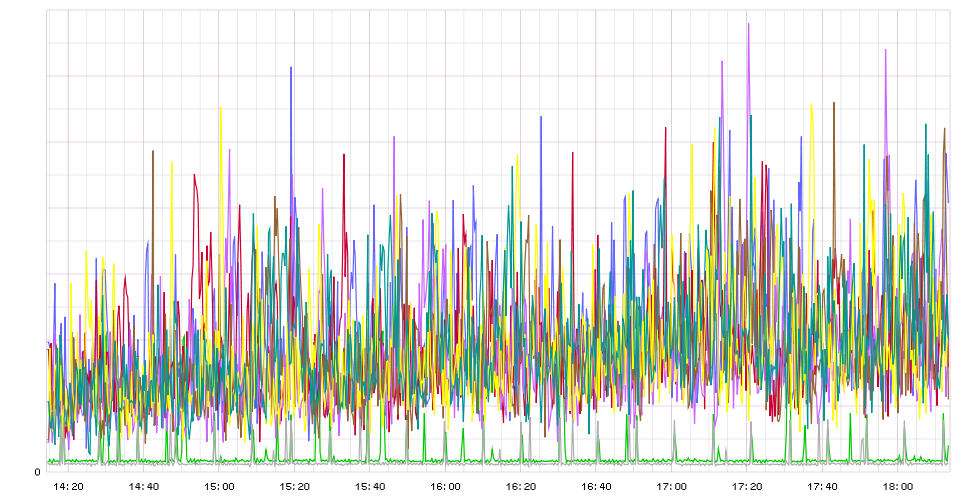
Task: Click the 17:20 time axis label
Action: [x=746, y=487]
